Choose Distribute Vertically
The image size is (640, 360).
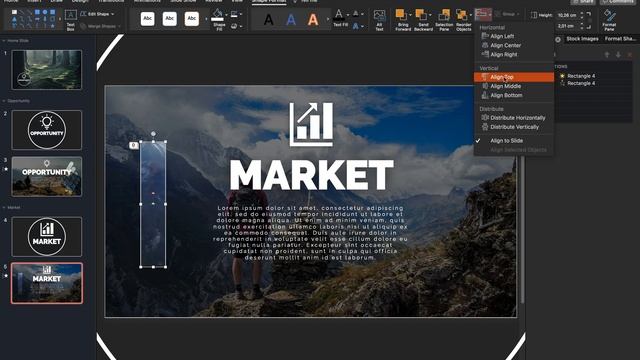(x=514, y=127)
